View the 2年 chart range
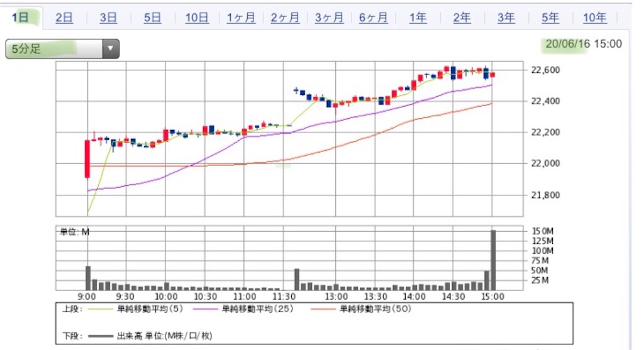The height and width of the screenshot is (350, 644). point(462,18)
